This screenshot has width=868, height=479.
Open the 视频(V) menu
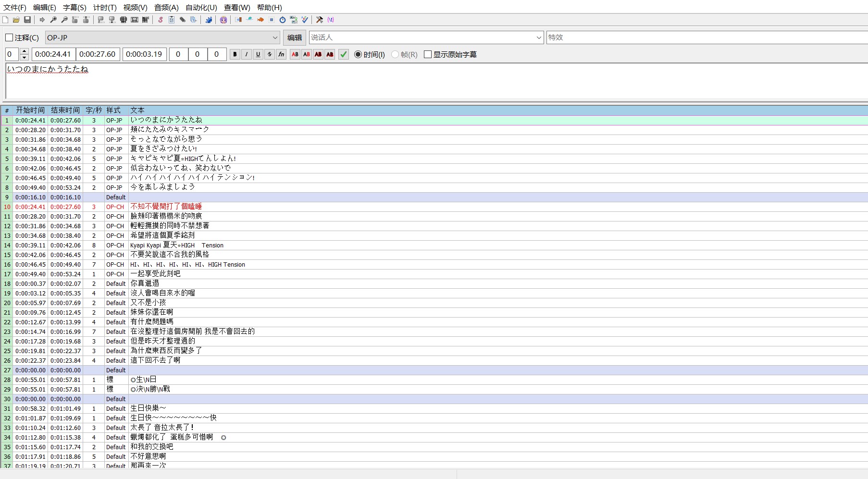point(135,7)
